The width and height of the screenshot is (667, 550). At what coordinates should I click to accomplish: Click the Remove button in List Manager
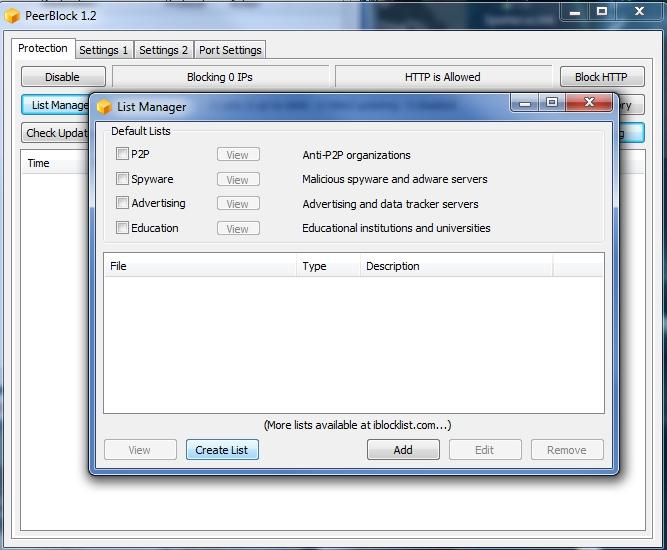[x=567, y=450]
